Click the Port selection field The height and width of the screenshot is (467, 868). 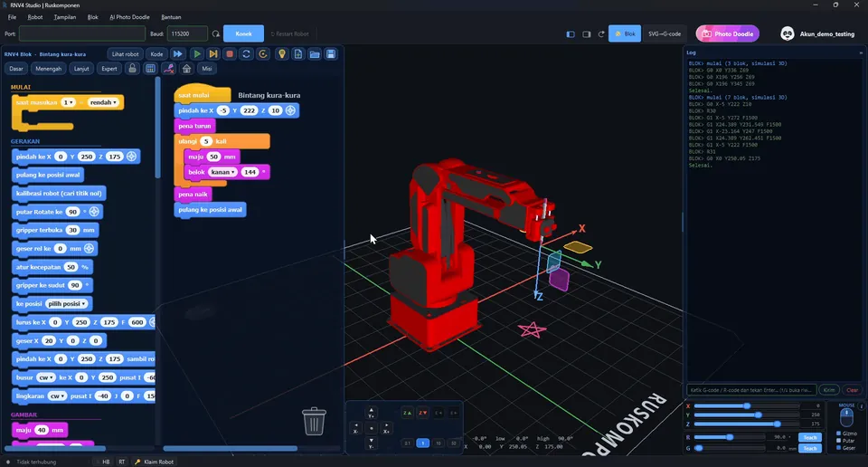coord(82,33)
